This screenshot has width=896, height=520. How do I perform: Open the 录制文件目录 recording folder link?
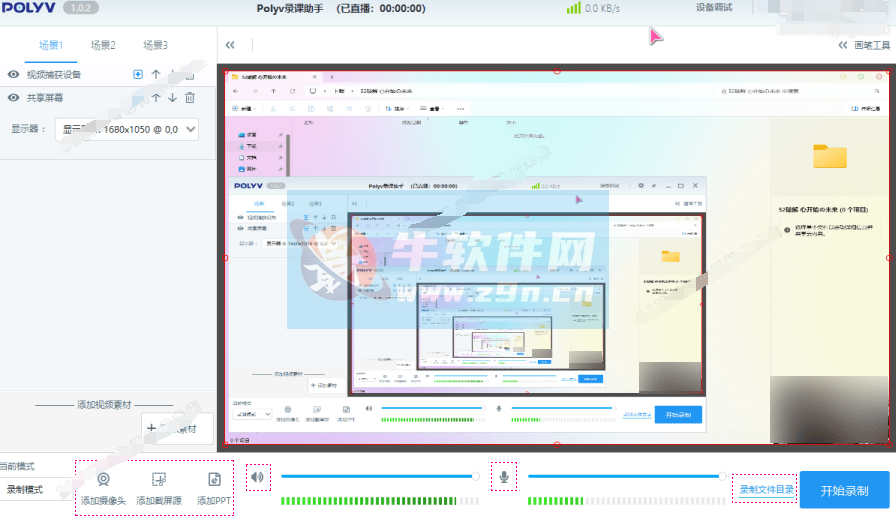point(766,490)
